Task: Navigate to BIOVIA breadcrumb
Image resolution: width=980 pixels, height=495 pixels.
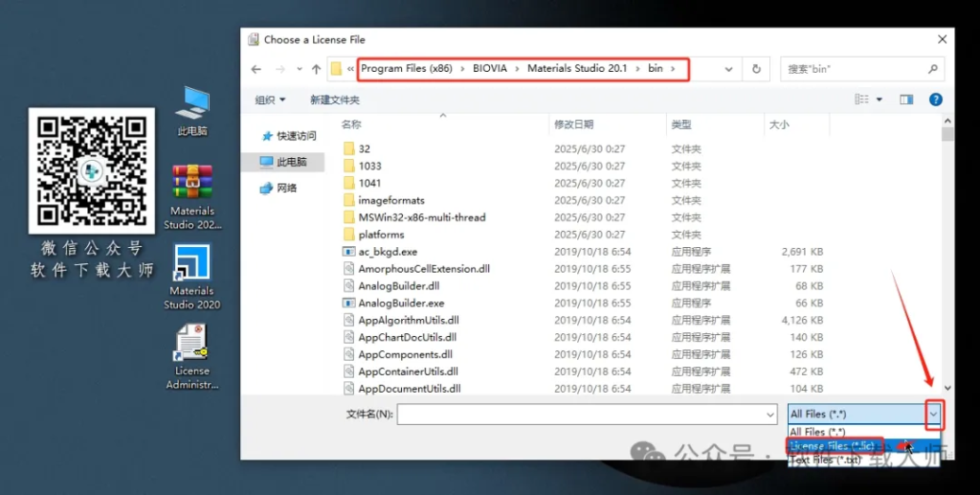Action: 490,69
